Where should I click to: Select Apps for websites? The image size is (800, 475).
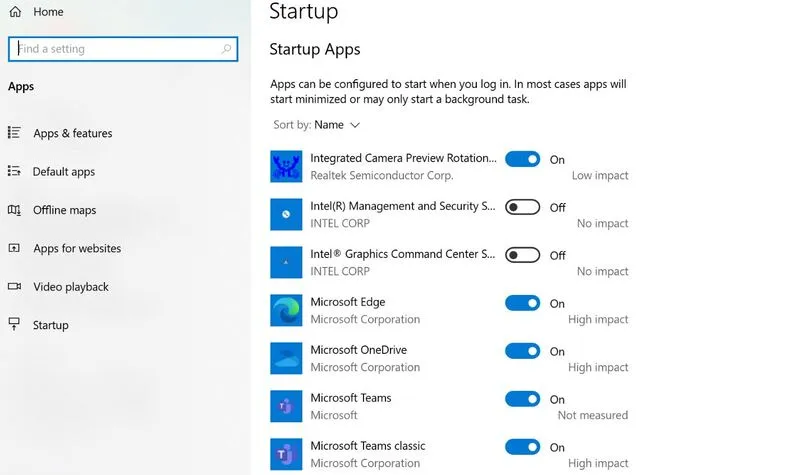coord(77,248)
